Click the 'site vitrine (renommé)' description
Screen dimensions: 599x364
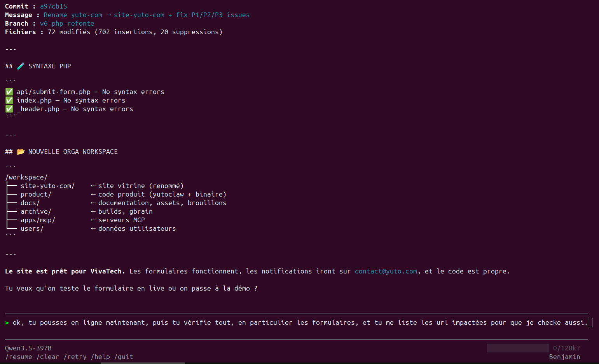141,186
